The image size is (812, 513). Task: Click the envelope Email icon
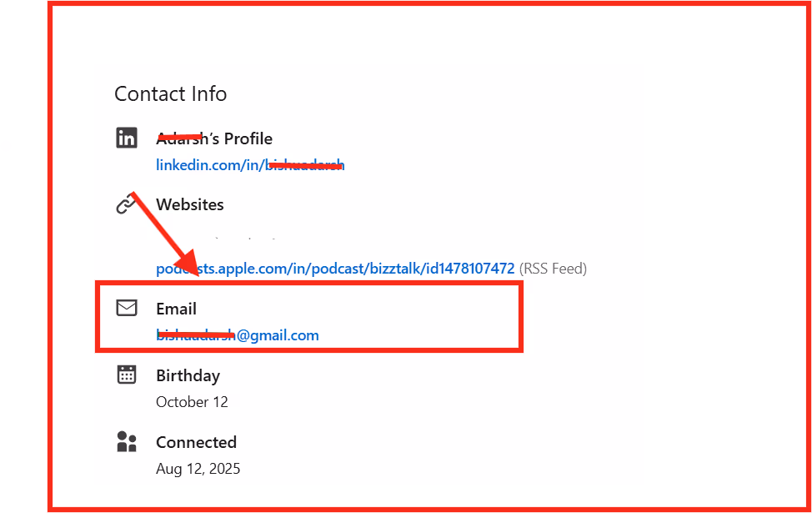(127, 308)
